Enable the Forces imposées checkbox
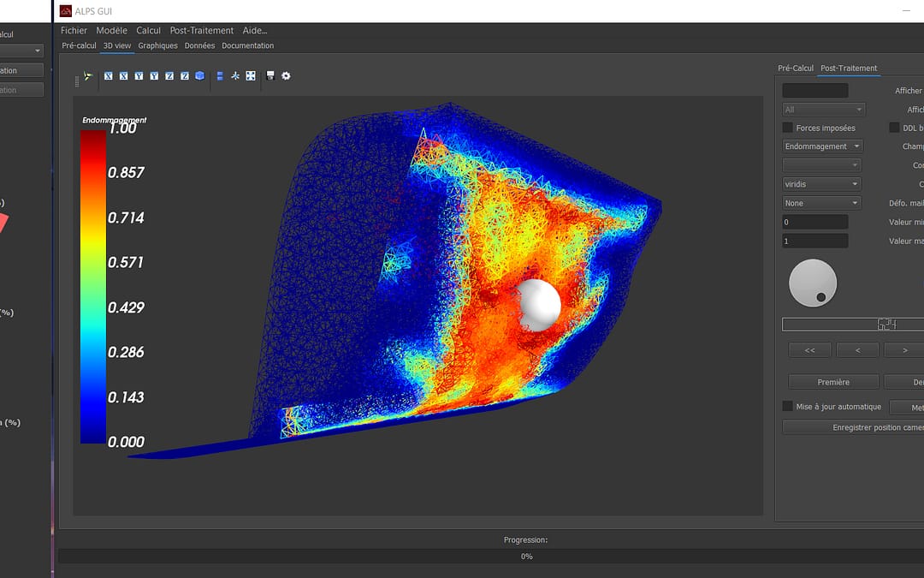This screenshot has width=924, height=578. (786, 128)
